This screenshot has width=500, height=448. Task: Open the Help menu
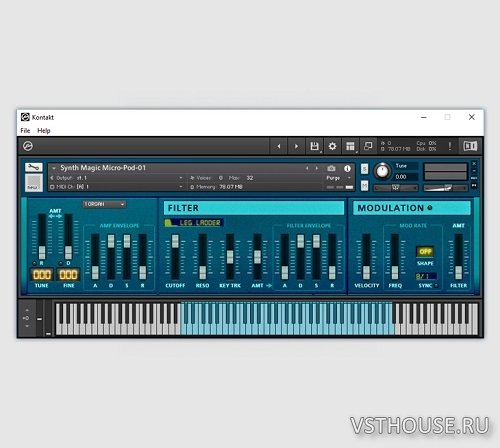[x=44, y=131]
